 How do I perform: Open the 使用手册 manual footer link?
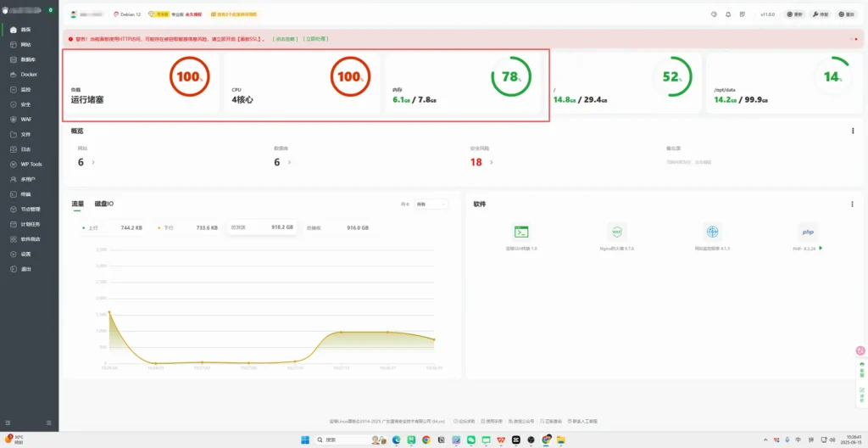[x=491, y=422]
